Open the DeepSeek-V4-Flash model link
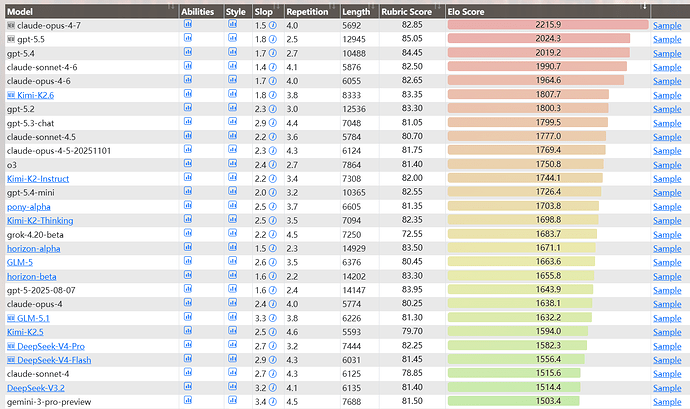Image resolution: width=690 pixels, height=409 pixels. 54,360
